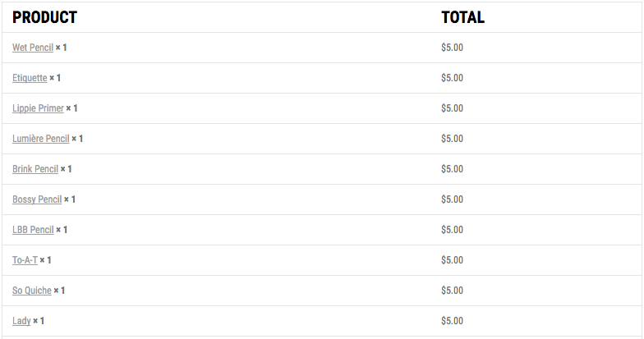Open the Bossy Pencil link
644x339 pixels.
pyautogui.click(x=37, y=199)
